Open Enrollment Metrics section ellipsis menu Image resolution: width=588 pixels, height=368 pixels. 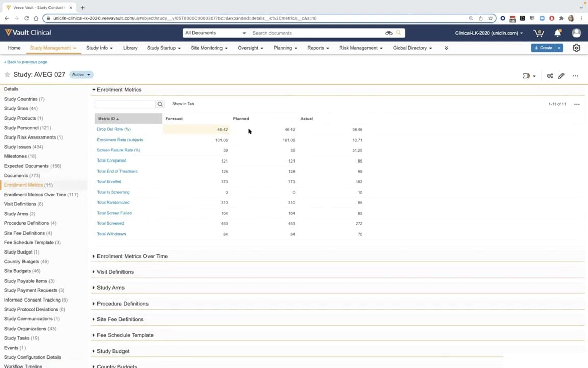[577, 104]
